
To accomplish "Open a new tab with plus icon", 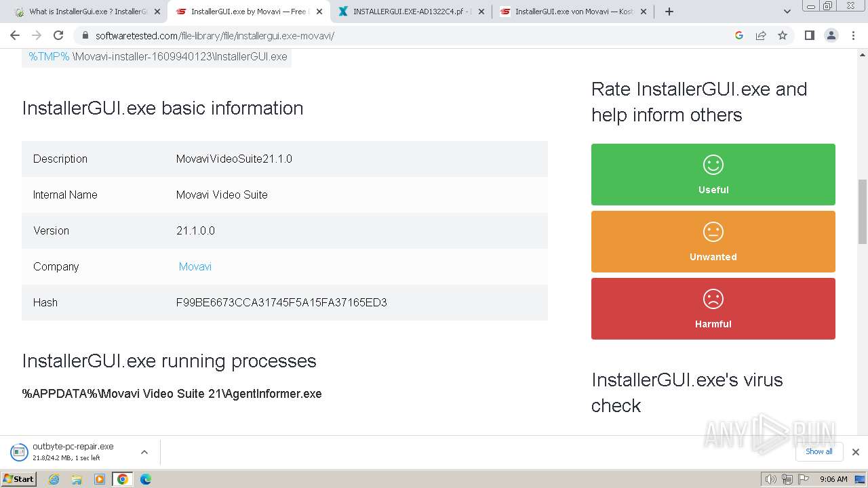I will tap(669, 12).
